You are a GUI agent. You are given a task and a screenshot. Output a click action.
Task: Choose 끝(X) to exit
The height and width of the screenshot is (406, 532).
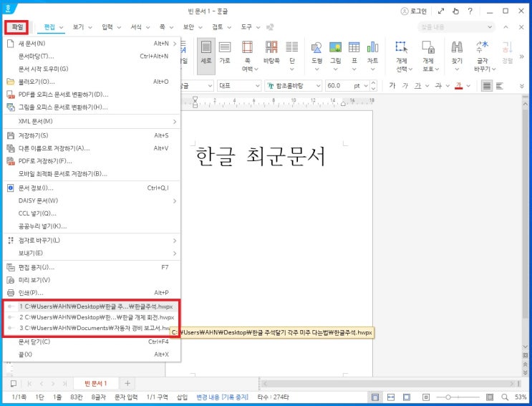click(92, 354)
